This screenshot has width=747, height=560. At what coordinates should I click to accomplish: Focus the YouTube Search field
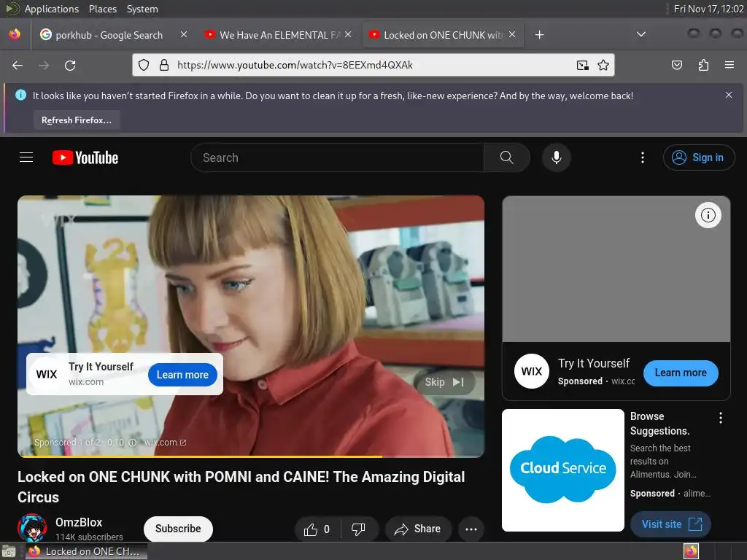tap(337, 157)
